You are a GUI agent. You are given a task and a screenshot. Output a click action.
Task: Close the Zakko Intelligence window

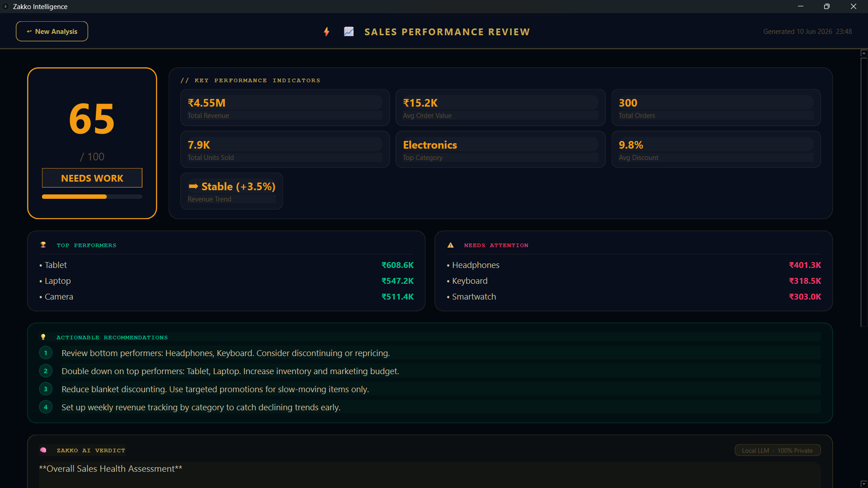(854, 6)
